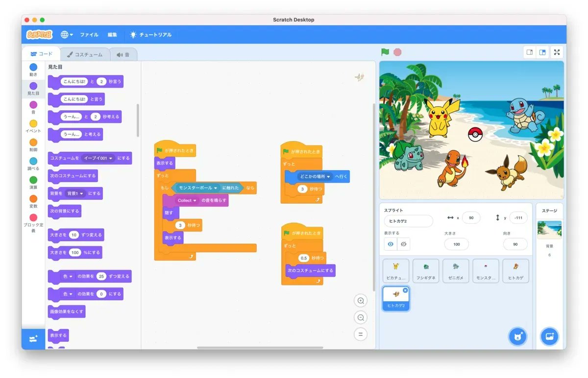Click the add extension button
Screen dimensions: 588x378
[33, 339]
